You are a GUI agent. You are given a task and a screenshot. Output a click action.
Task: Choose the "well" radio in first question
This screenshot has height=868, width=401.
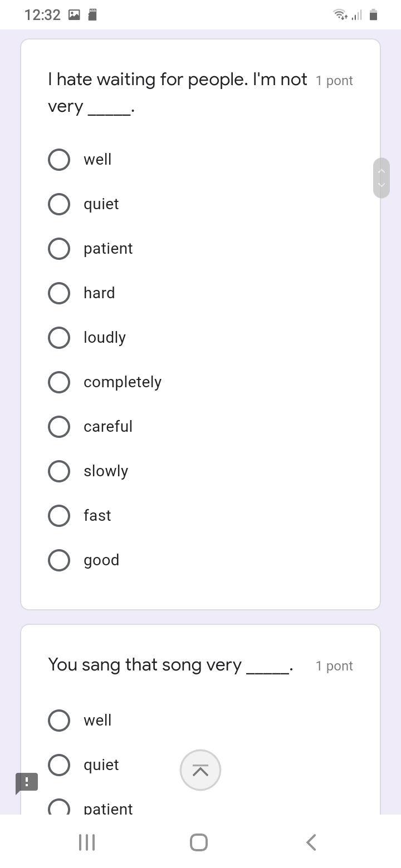tap(59, 160)
